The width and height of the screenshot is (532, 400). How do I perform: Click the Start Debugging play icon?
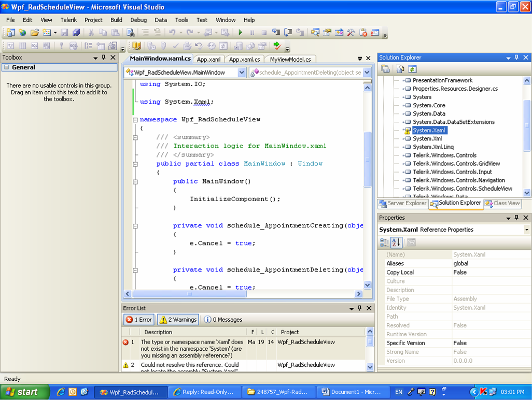pyautogui.click(x=240, y=33)
